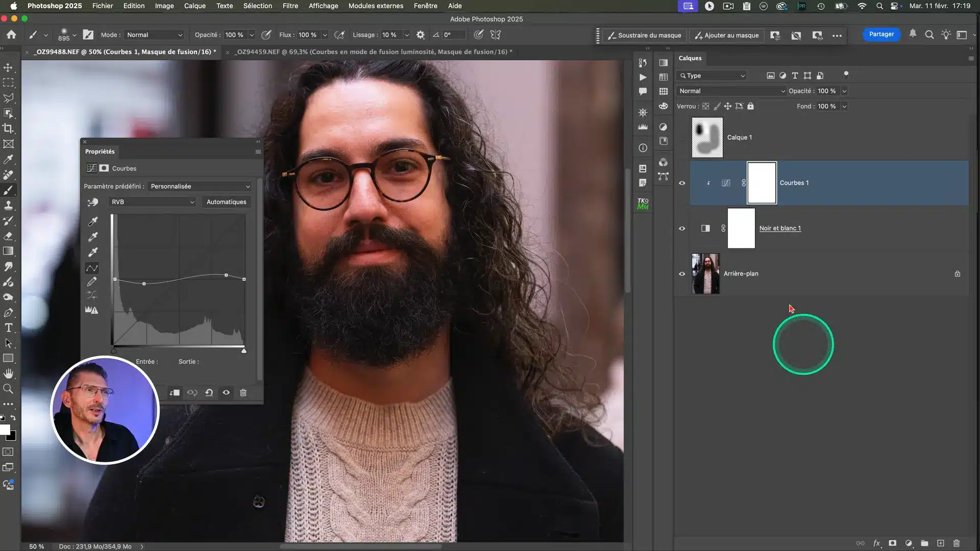The image size is (980, 551).
Task: Click Soustraire du masque button
Action: coord(645,35)
